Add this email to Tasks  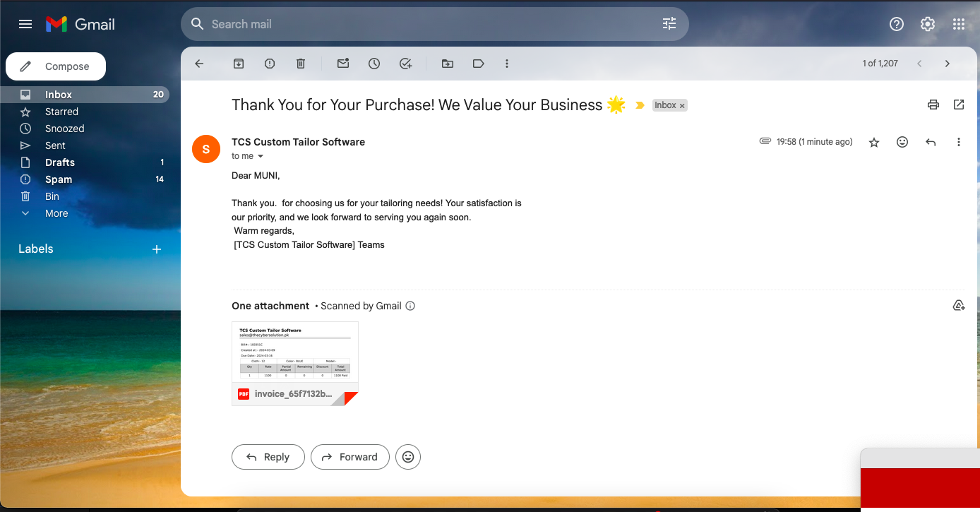(x=405, y=64)
